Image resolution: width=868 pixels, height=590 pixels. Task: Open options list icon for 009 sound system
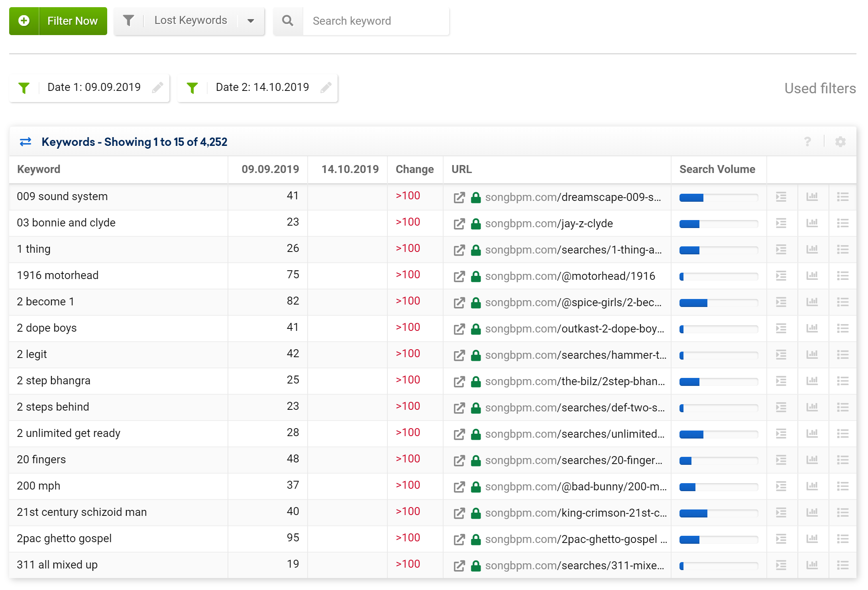pyautogui.click(x=842, y=197)
